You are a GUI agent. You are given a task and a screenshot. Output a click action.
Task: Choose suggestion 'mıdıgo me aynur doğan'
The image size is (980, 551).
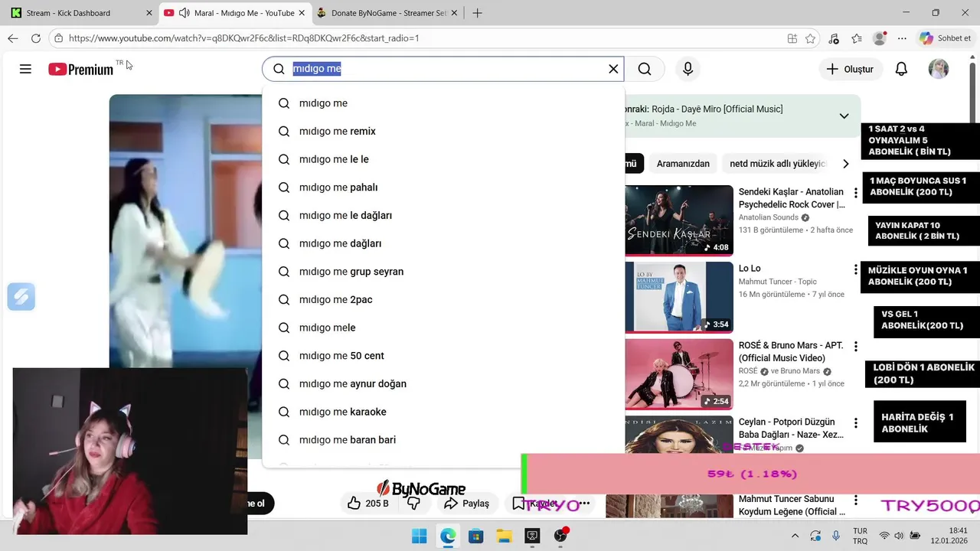click(x=443, y=383)
